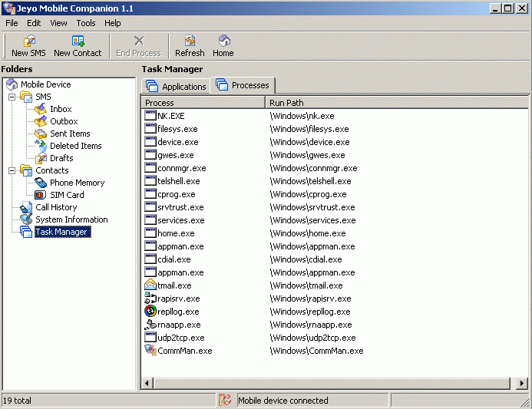Click the SMS folder icon in tree
Viewport: 532px width, 409px height.
[x=26, y=97]
